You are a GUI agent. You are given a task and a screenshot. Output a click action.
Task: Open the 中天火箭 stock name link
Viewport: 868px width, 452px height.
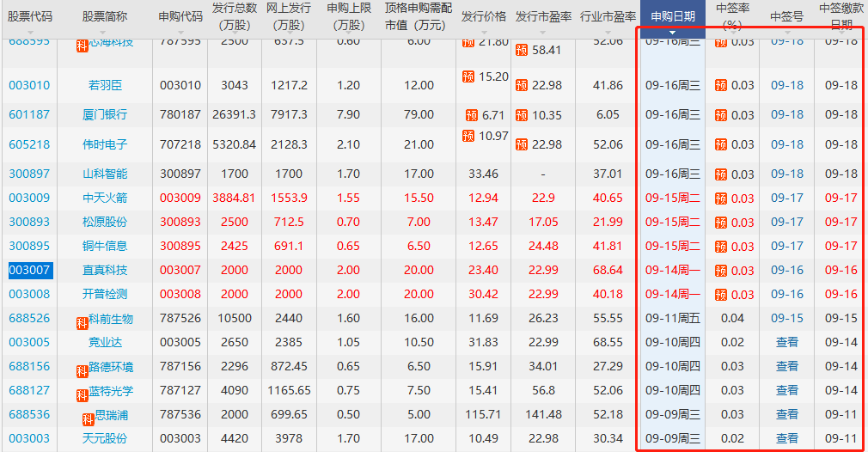pyautogui.click(x=105, y=198)
